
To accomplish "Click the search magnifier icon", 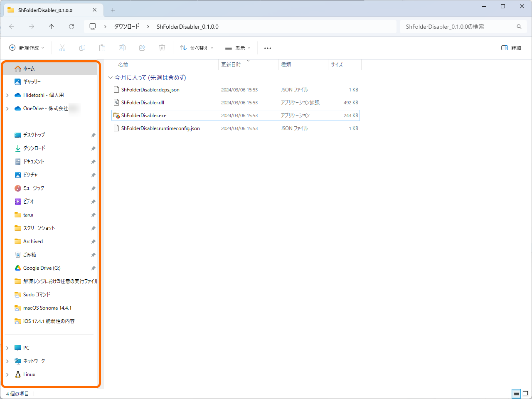I will (x=519, y=27).
